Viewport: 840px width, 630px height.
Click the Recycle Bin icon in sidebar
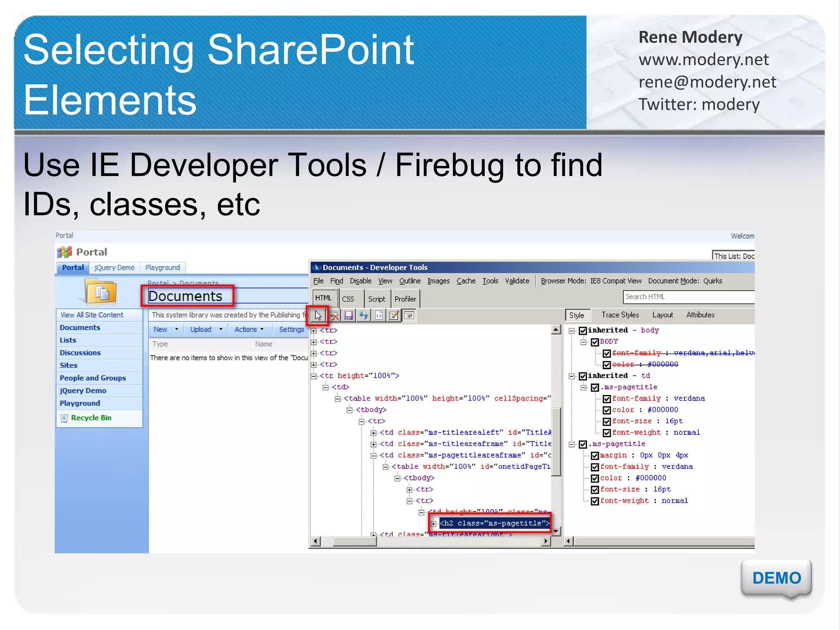pyautogui.click(x=64, y=418)
